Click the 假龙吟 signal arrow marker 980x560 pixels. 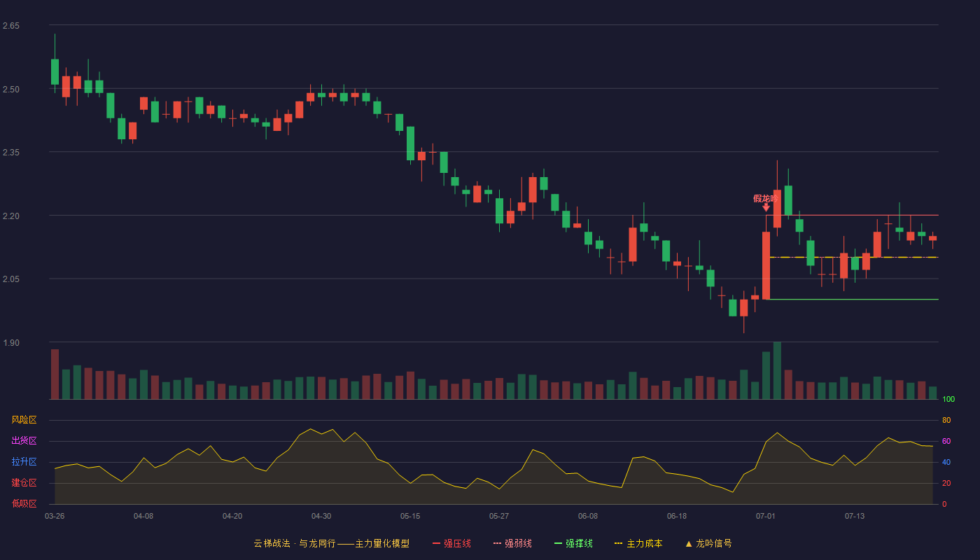[766, 208]
